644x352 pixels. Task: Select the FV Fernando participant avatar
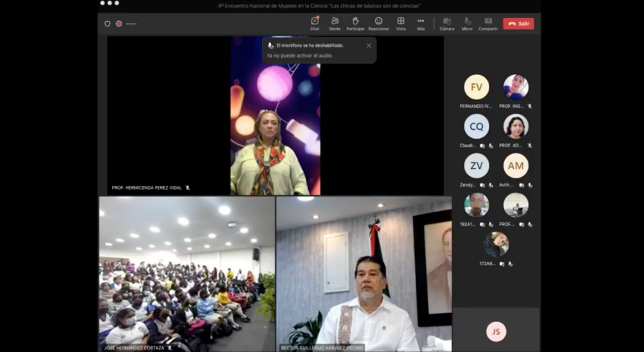(x=476, y=87)
